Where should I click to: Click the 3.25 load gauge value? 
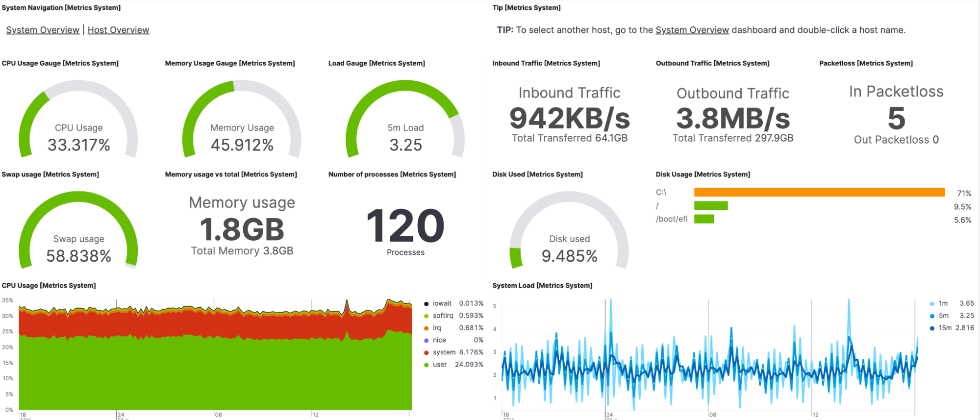coord(405,145)
